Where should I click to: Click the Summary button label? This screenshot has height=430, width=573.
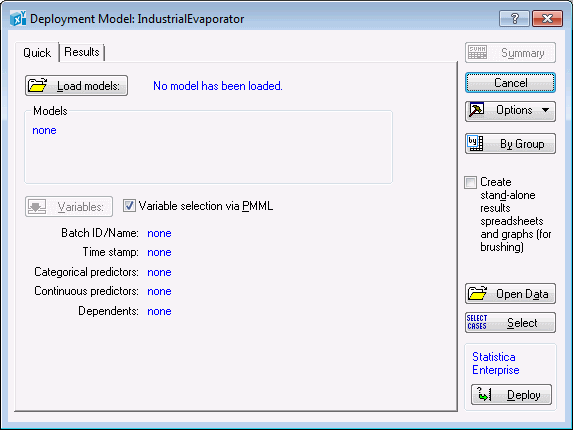pyautogui.click(x=523, y=53)
